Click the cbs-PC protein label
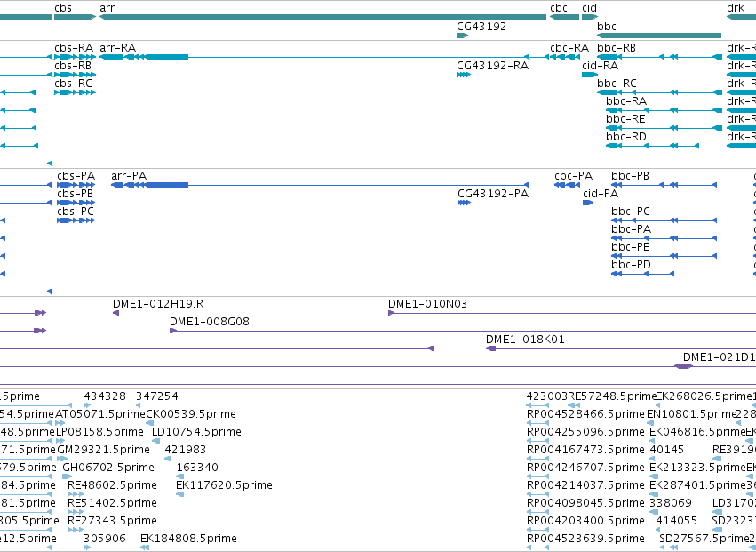756x552 pixels. 76,212
